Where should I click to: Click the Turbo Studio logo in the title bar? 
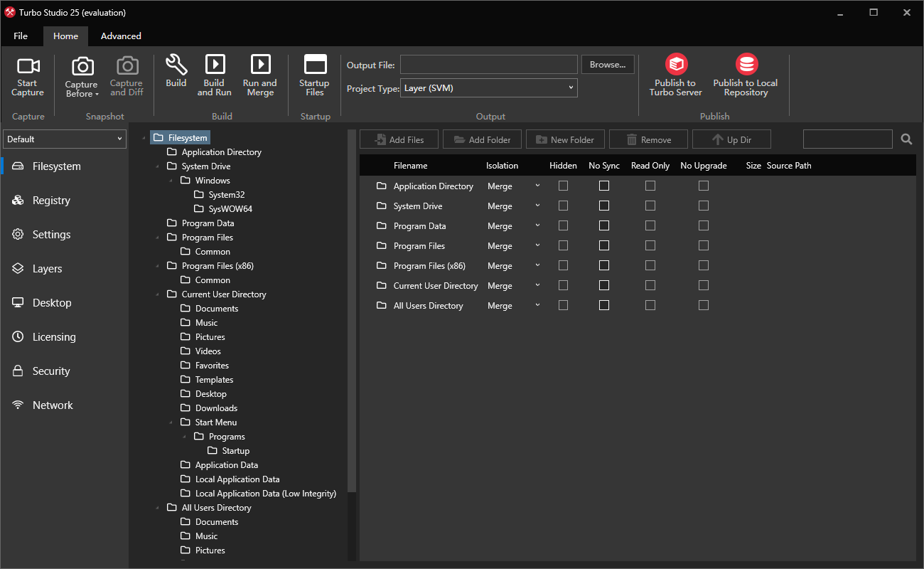10,13
